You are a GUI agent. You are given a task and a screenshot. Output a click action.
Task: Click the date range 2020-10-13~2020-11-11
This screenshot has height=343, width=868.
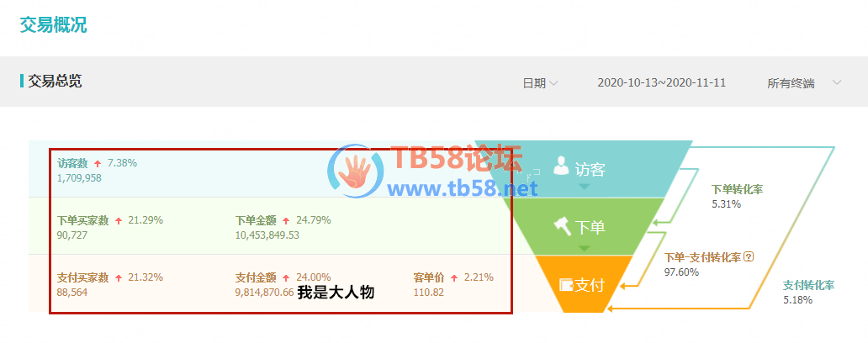(x=662, y=83)
